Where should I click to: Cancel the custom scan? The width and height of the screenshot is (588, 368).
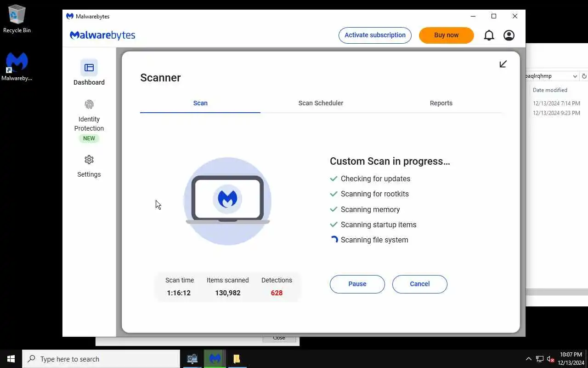click(x=420, y=284)
